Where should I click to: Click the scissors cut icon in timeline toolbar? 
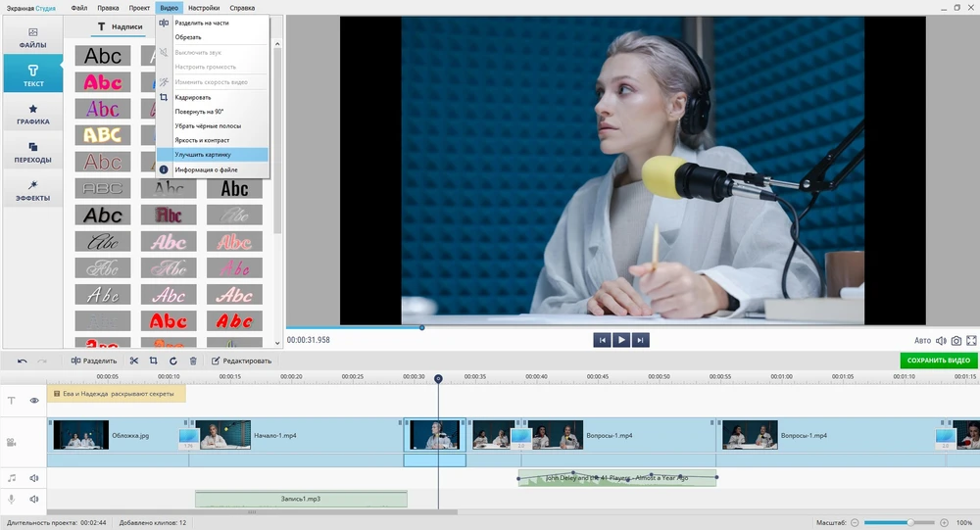(x=134, y=361)
